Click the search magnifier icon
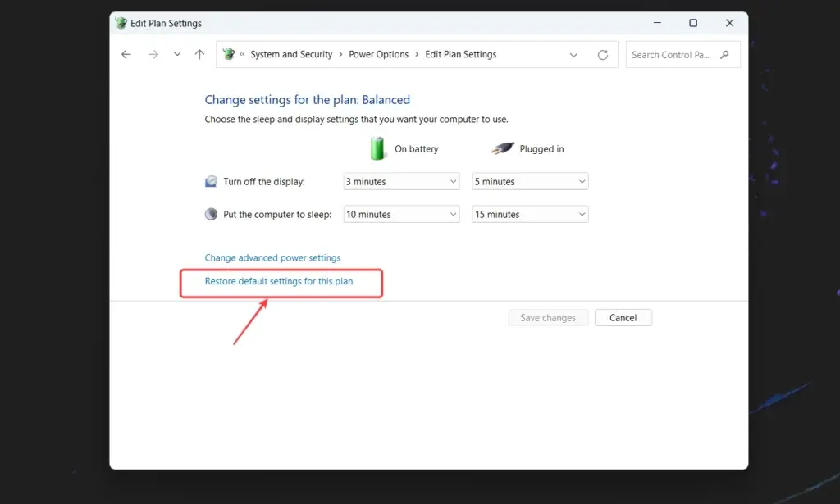 (x=724, y=54)
